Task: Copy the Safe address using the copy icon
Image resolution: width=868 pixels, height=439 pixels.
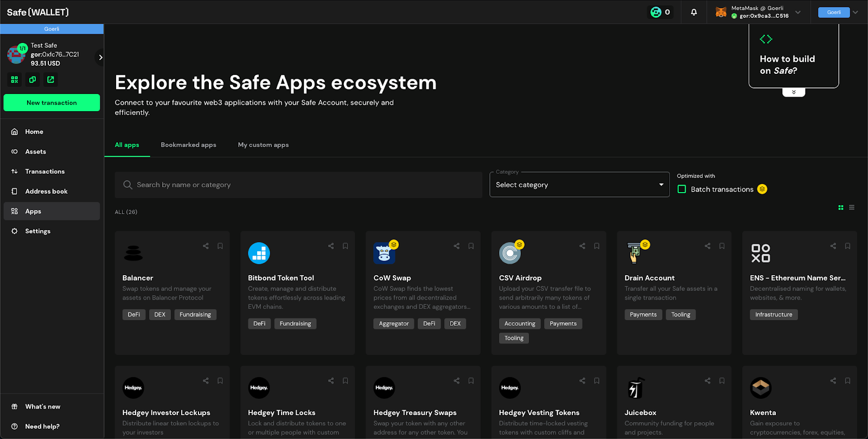Action: click(x=33, y=80)
